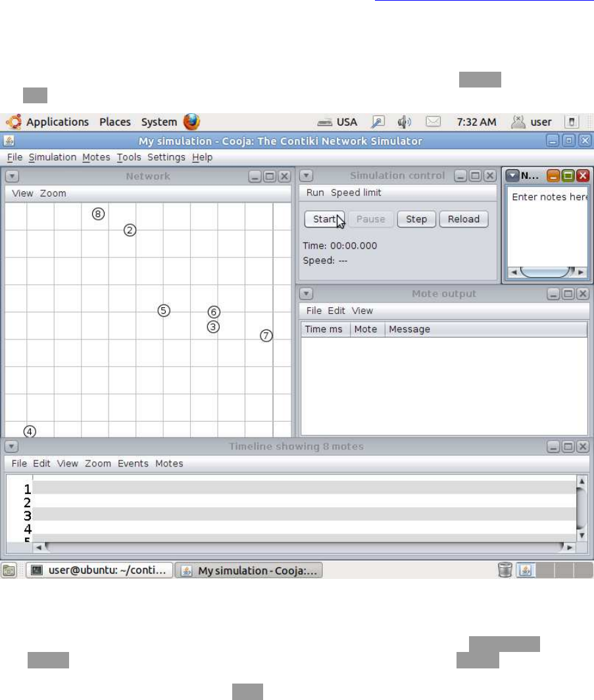
Task: Select mote 6 in the Network view
Action: point(214,312)
